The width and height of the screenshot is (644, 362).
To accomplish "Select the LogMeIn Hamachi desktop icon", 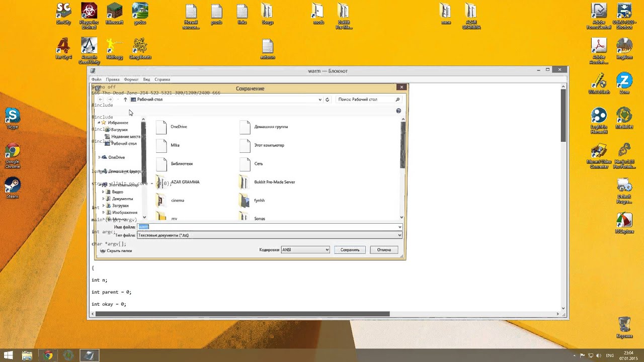I will pyautogui.click(x=599, y=121).
